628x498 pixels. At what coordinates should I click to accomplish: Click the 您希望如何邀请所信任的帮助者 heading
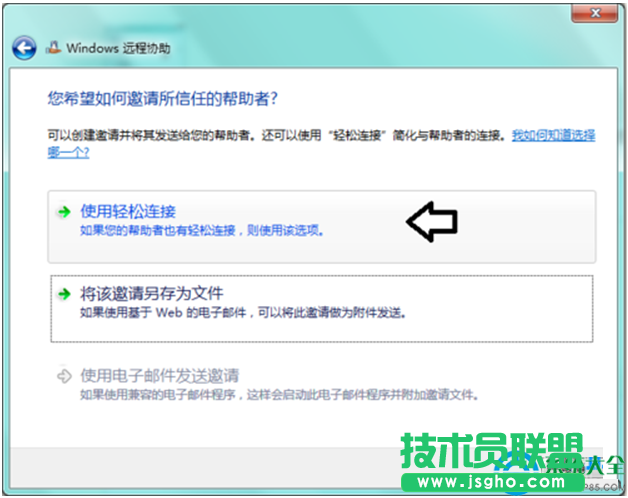pos(163,99)
